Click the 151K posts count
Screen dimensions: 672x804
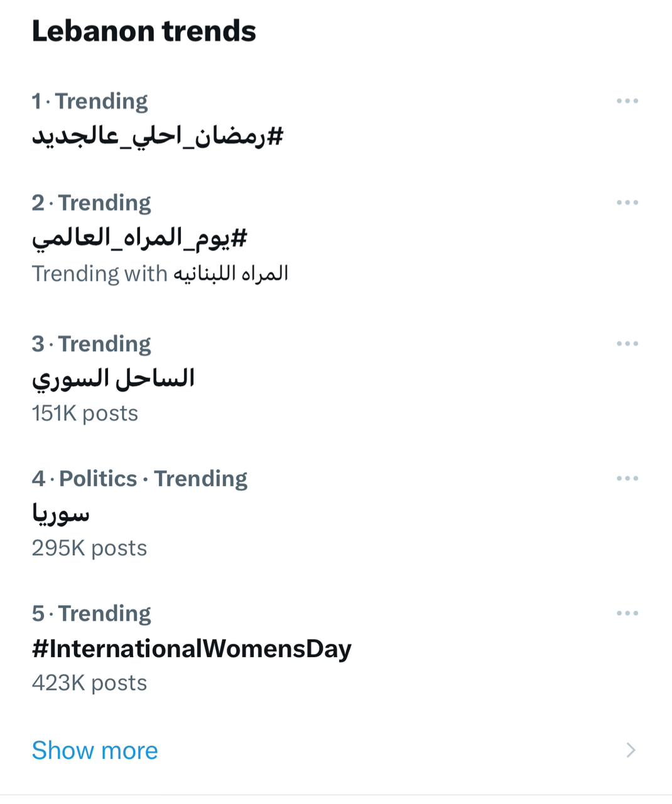[x=85, y=413]
